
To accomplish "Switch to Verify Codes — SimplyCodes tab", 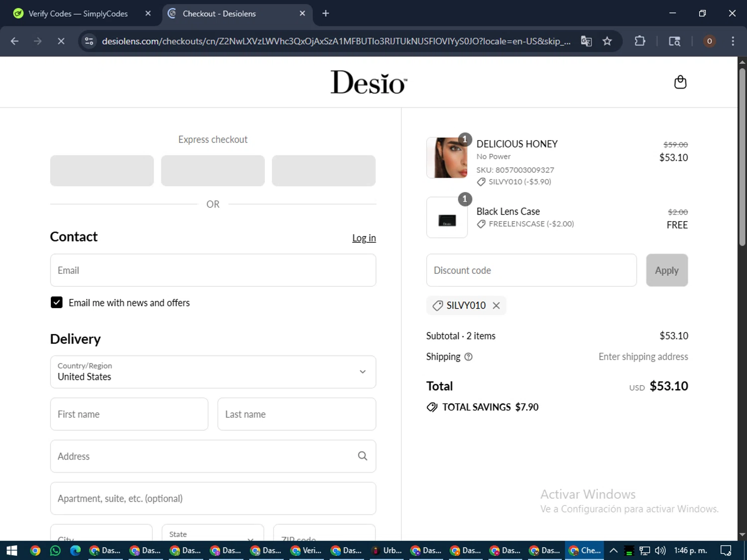I will click(x=78, y=13).
